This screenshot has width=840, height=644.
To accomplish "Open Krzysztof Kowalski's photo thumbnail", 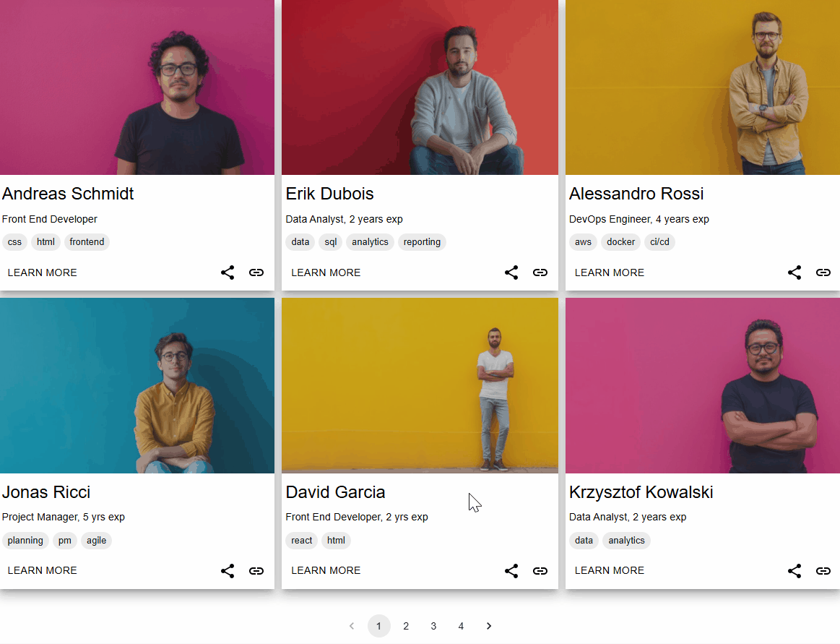I will point(703,385).
